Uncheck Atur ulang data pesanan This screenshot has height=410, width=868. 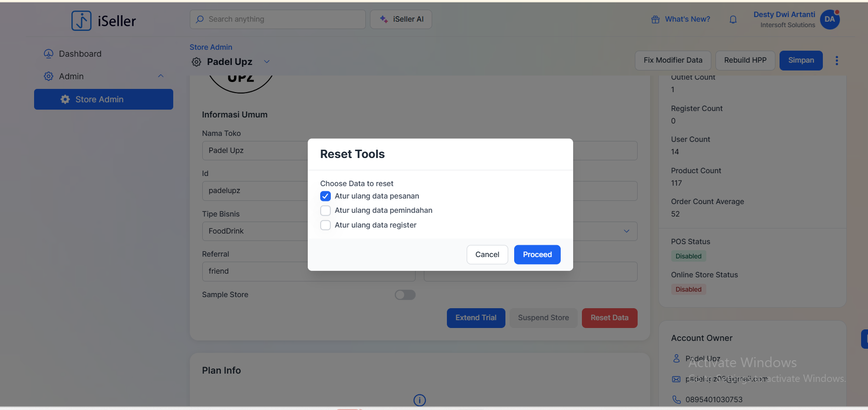[325, 196]
